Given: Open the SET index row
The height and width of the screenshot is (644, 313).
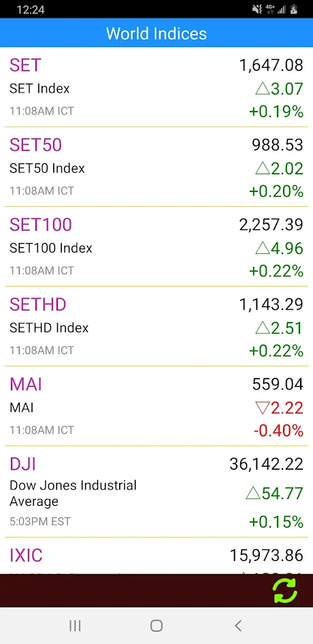Looking at the screenshot, I should click(156, 87).
